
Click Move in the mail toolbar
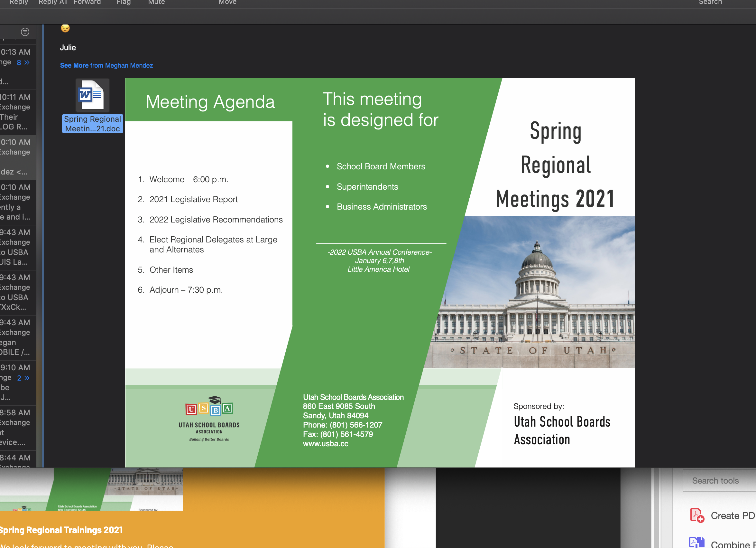[x=227, y=2]
